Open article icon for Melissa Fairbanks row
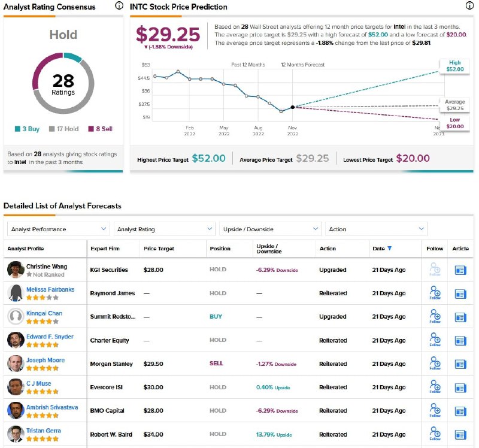The width and height of the screenshot is (479, 448). [460, 294]
